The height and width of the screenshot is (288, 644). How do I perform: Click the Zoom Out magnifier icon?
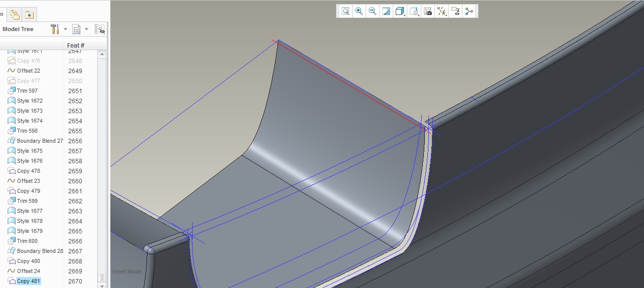point(373,12)
